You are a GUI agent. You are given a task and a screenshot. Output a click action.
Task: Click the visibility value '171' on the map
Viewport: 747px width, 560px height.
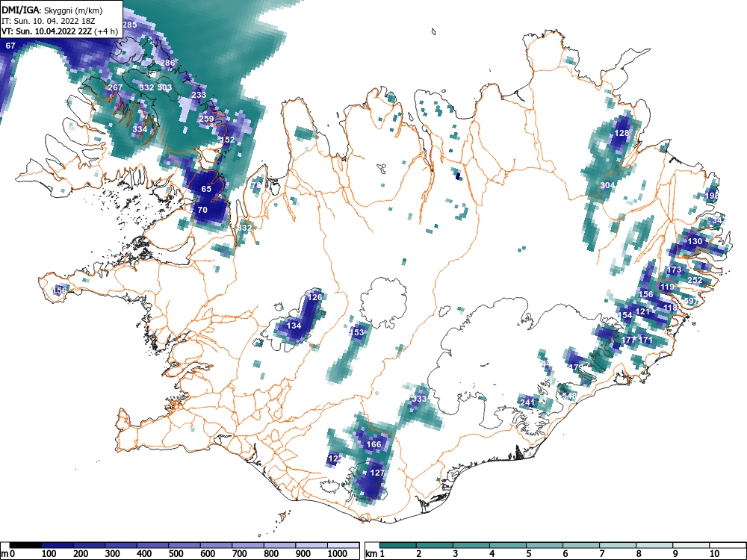tap(645, 340)
